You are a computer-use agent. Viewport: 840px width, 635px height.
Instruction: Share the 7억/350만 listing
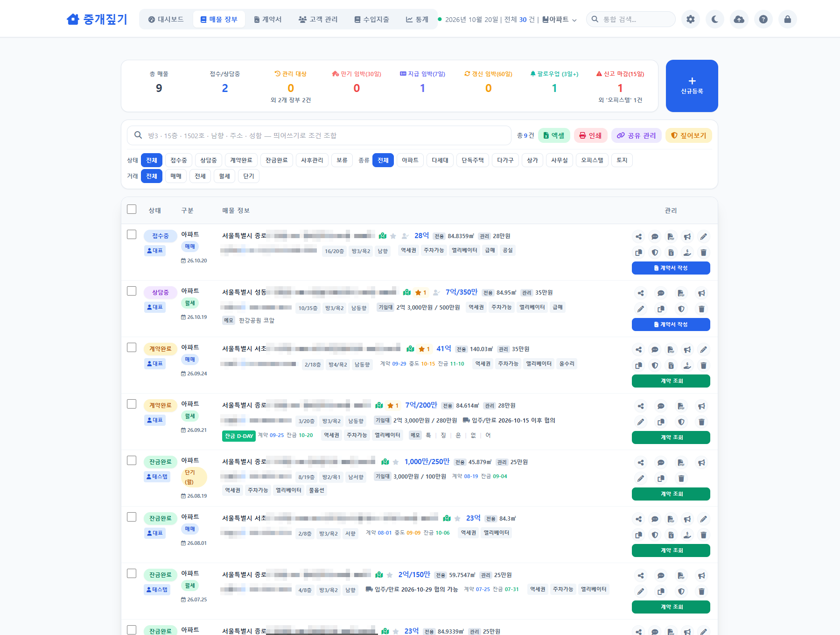pyautogui.click(x=641, y=293)
